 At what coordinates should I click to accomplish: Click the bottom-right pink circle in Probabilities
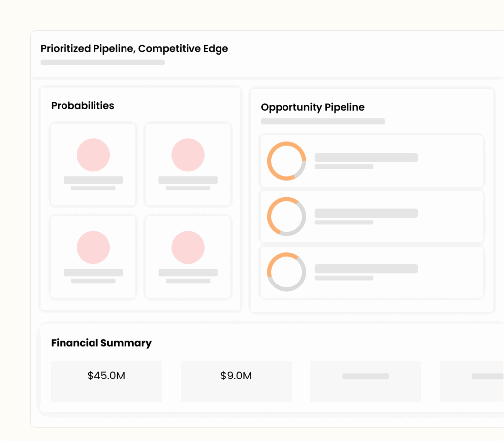(x=188, y=247)
